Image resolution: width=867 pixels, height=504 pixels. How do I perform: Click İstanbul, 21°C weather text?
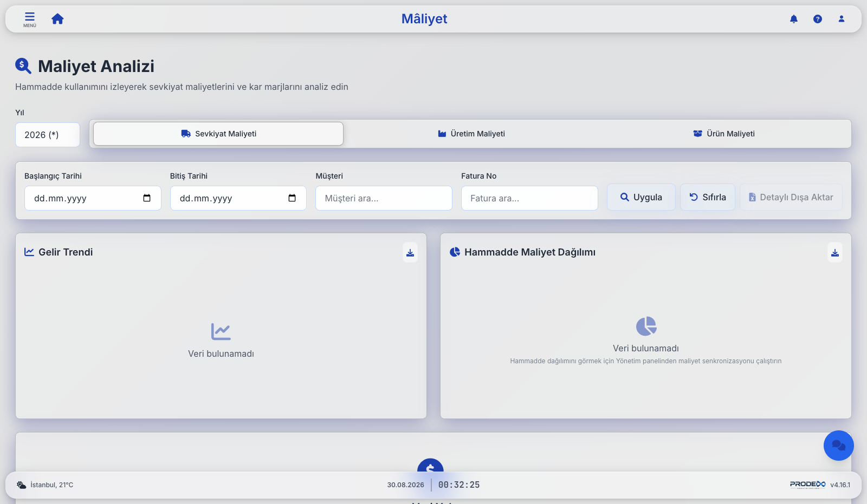[51, 485]
